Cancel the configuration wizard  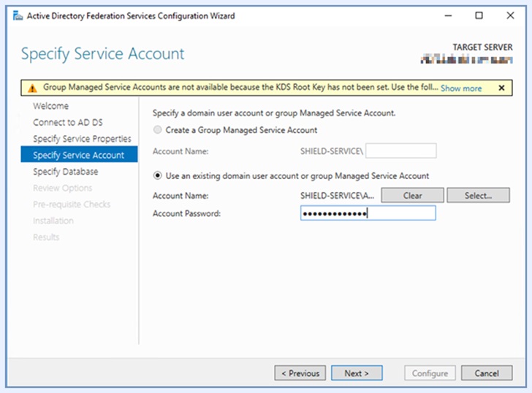(x=486, y=373)
